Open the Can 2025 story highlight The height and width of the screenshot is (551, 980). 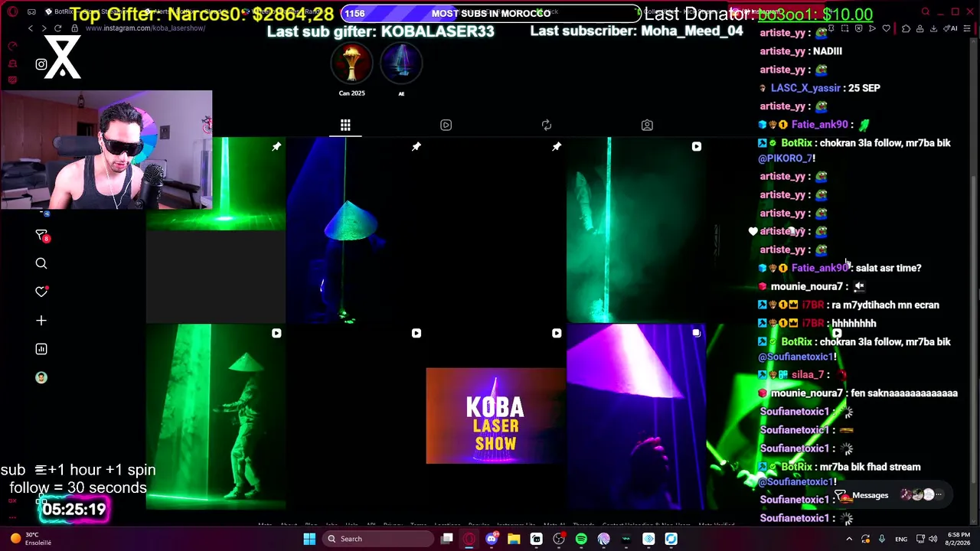pyautogui.click(x=351, y=69)
